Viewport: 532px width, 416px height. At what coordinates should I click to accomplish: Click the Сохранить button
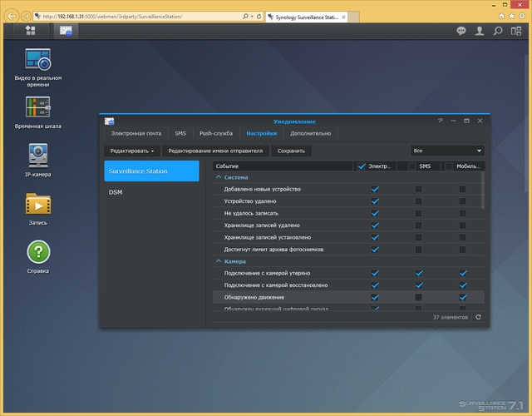(291, 151)
